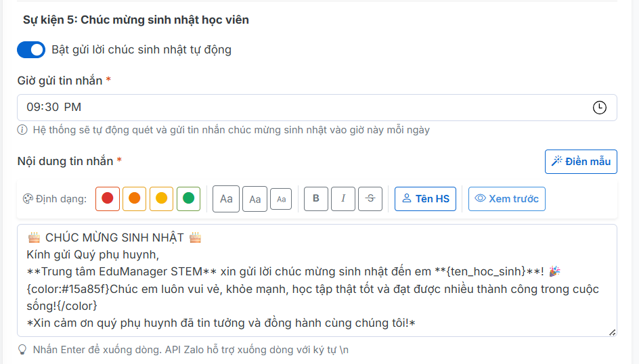Toggle bold formatting with B icon
Viewport: 639px width, 364px height.
tap(316, 199)
